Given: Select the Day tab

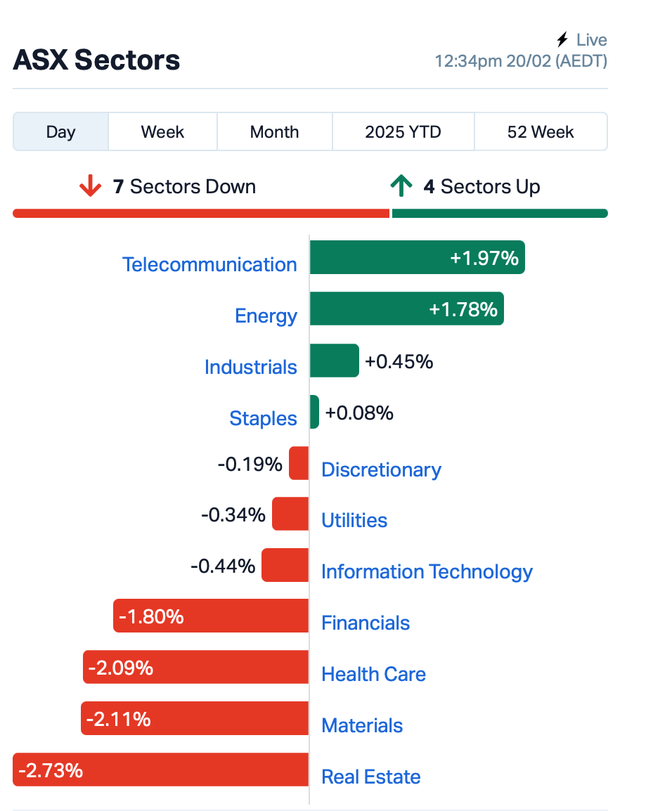Looking at the screenshot, I should pyautogui.click(x=60, y=132).
